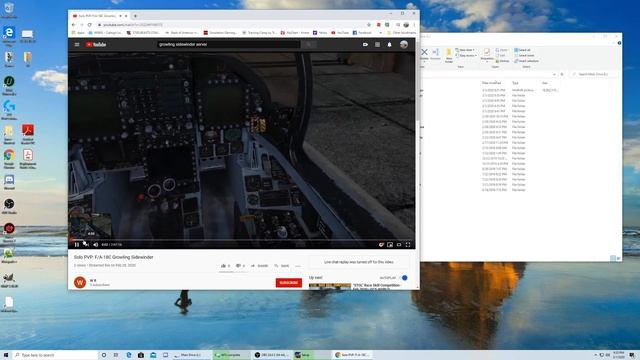Open miniplayer from the player controls
Screen dimensions: 640x360
pos(390,244)
